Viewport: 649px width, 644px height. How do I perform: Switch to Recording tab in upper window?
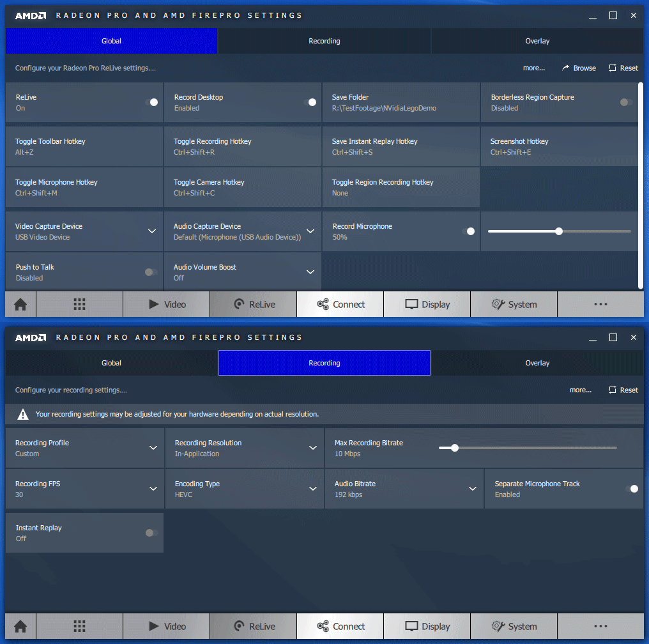(x=324, y=41)
